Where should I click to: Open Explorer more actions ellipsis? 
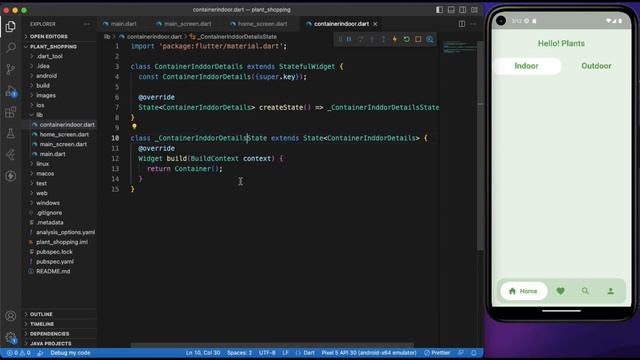point(87,24)
